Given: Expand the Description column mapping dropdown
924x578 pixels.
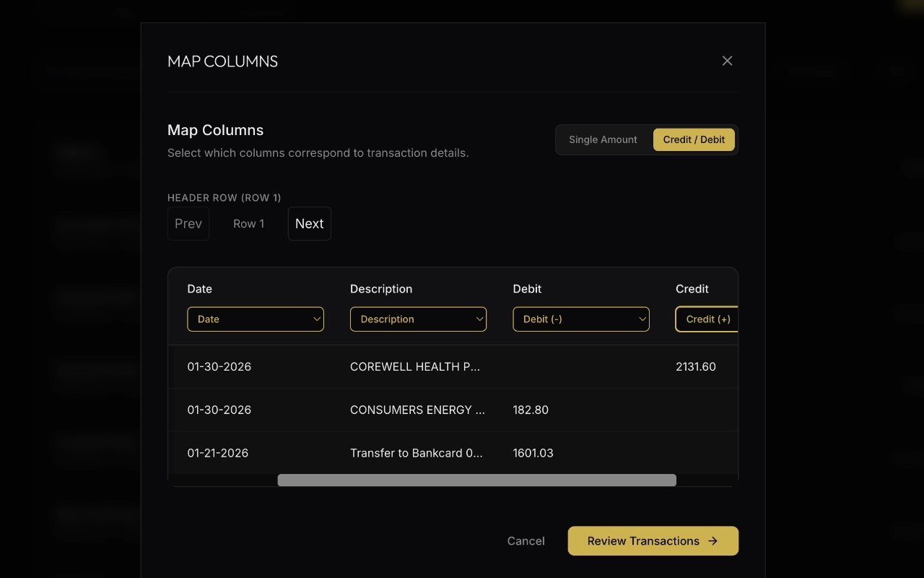Looking at the screenshot, I should (x=418, y=319).
